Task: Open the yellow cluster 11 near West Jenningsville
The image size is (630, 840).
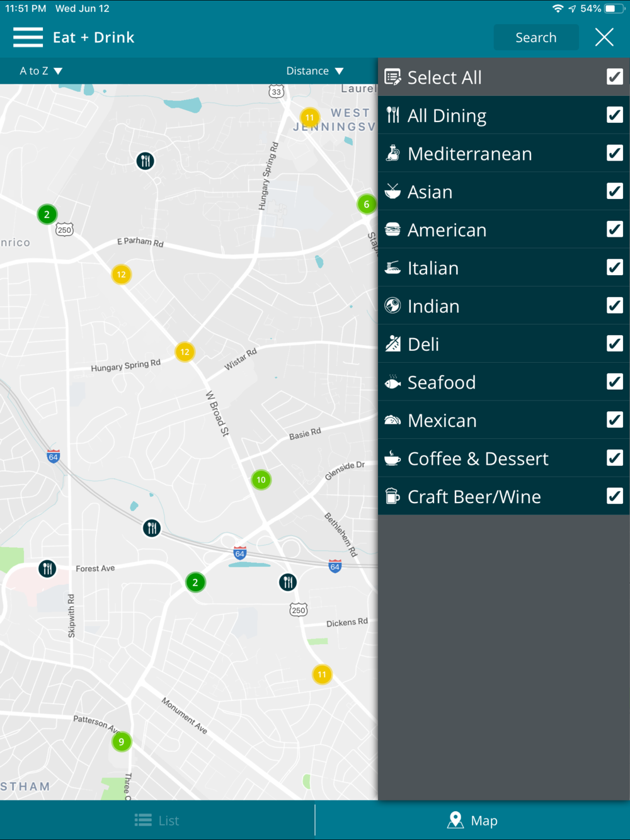Action: [309, 117]
